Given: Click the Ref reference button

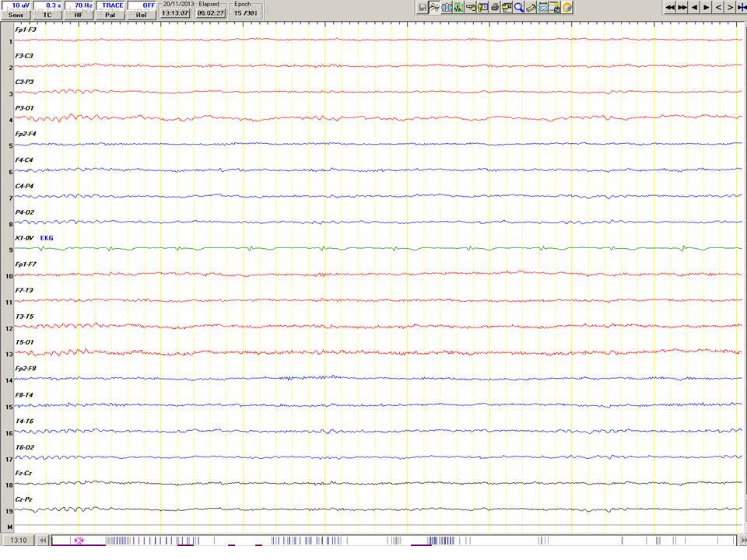Looking at the screenshot, I should (142, 15).
